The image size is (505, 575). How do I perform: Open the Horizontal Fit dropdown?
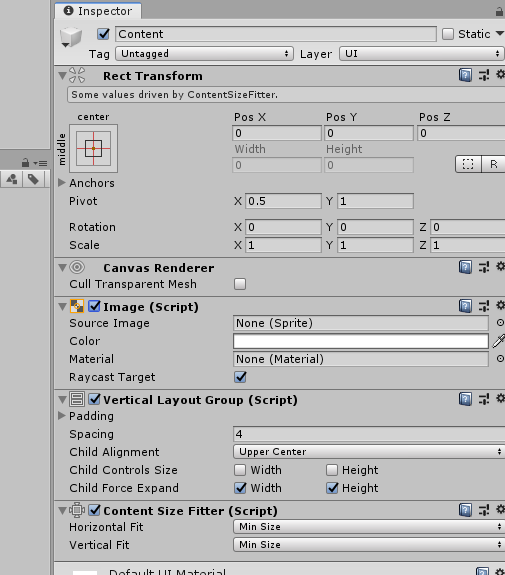click(x=369, y=527)
